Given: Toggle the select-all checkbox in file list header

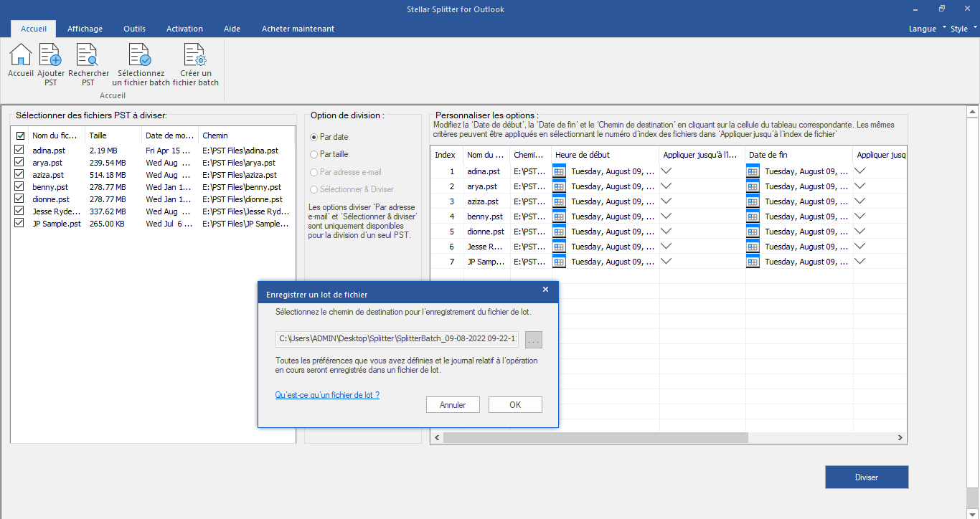Looking at the screenshot, I should click(20, 135).
